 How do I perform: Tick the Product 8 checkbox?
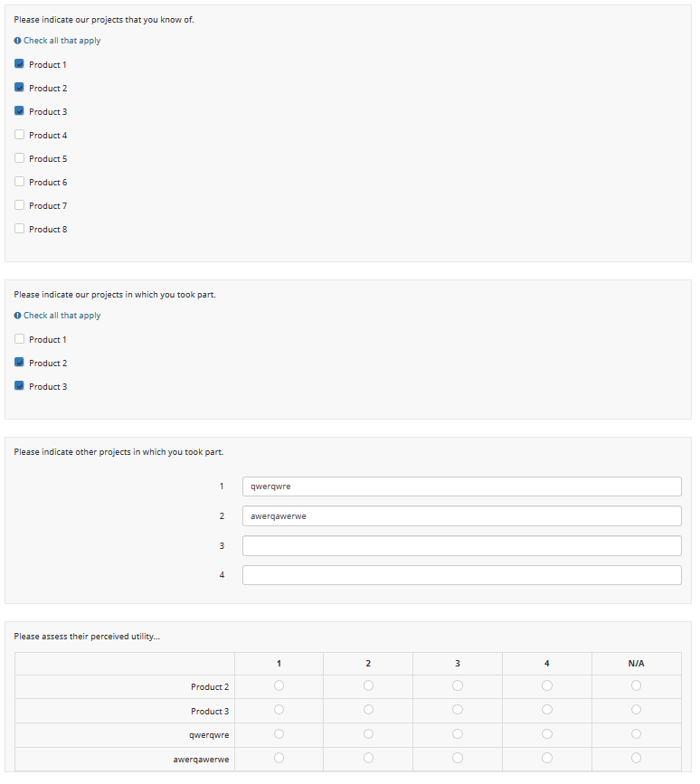20,229
